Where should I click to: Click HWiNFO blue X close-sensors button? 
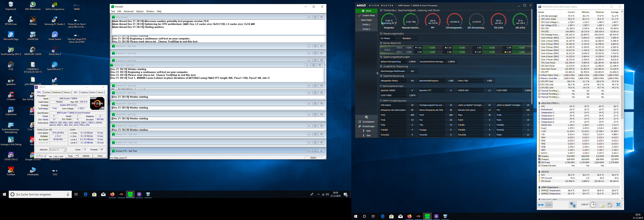618,205
